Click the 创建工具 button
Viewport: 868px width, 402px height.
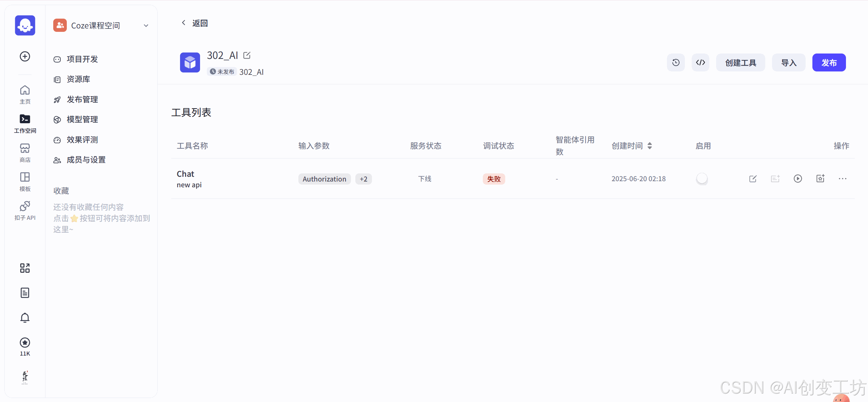tap(741, 63)
